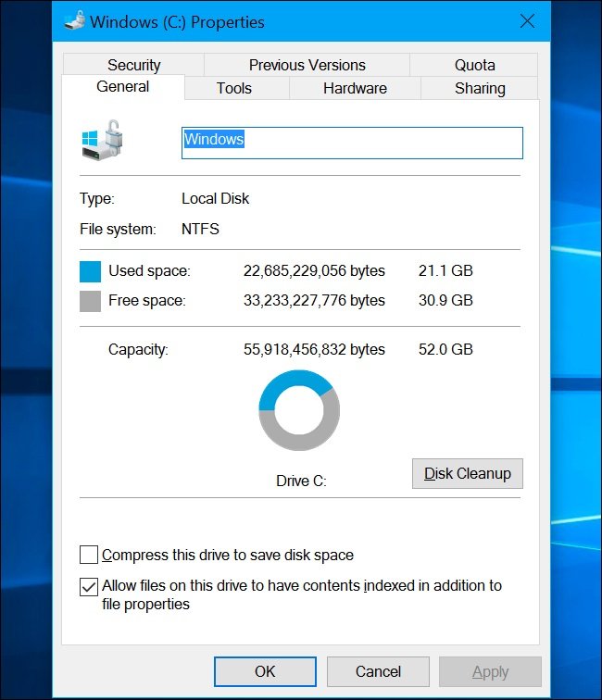Click the Windows (C:) Properties title text

tap(177, 22)
